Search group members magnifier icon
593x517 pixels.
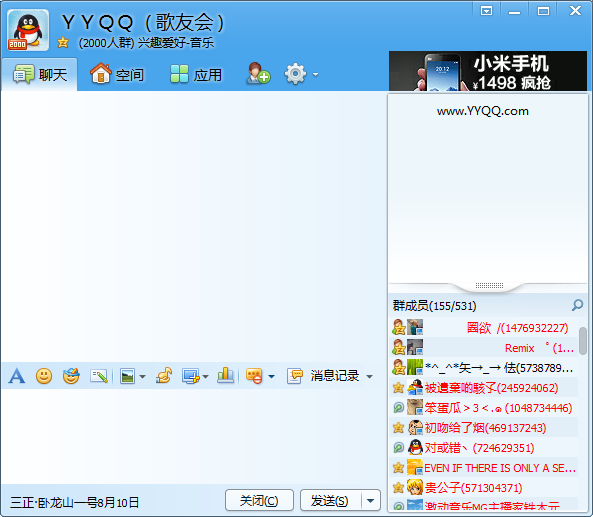[577, 305]
